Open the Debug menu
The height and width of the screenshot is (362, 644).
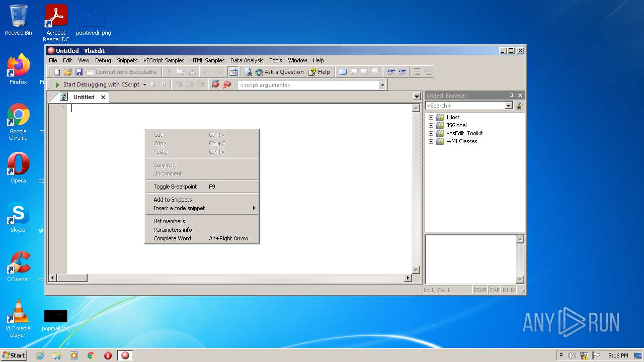coord(103,60)
